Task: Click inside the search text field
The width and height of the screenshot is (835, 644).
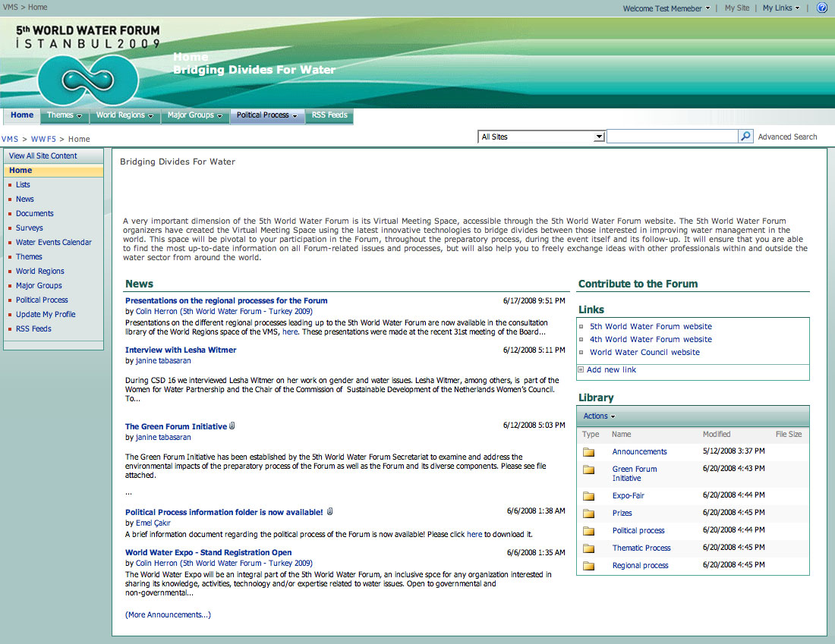Action: pos(673,137)
